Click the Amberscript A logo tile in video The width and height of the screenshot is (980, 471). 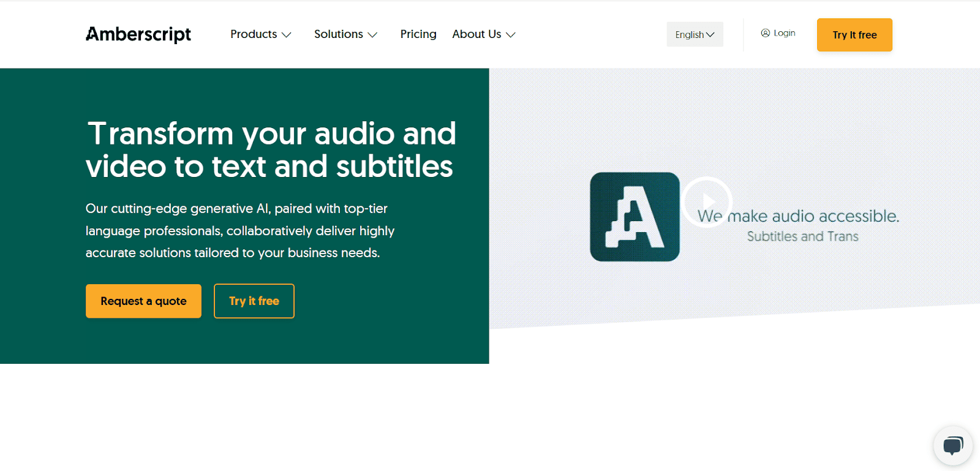pos(635,217)
